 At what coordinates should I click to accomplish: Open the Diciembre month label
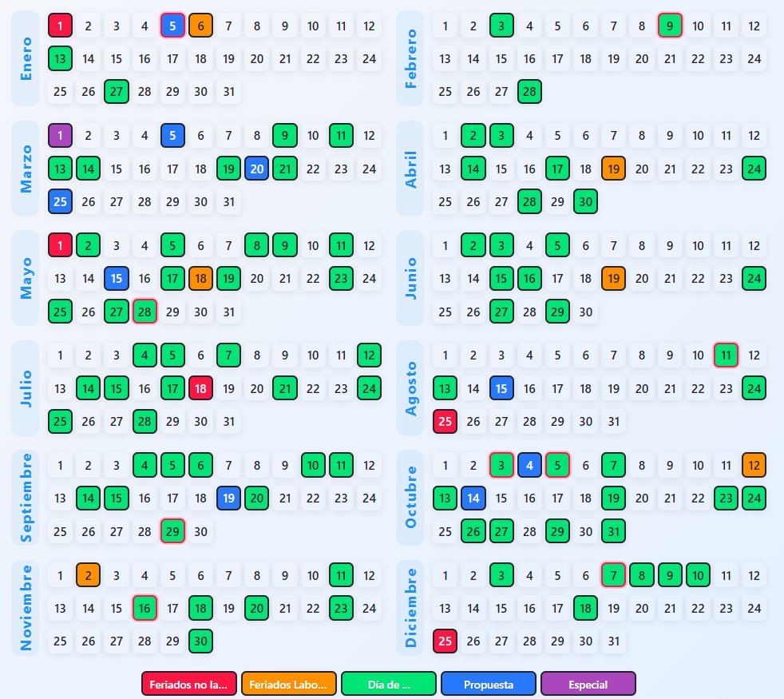(410, 608)
